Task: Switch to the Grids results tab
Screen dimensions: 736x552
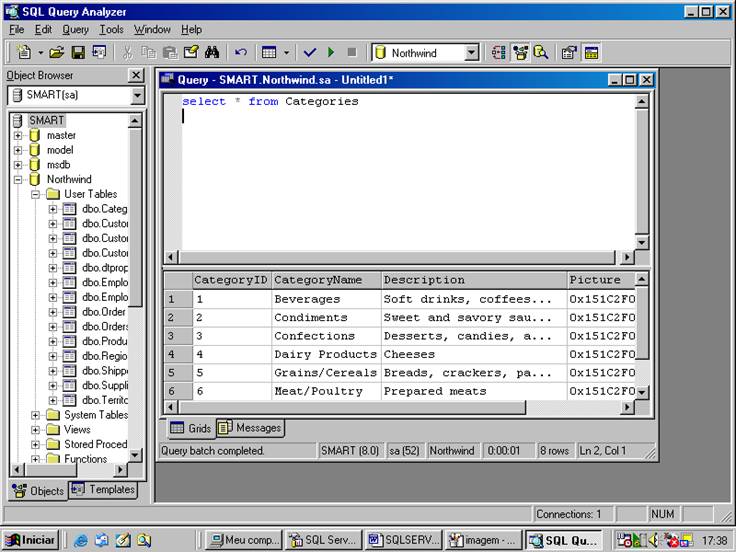Action: 191,428
